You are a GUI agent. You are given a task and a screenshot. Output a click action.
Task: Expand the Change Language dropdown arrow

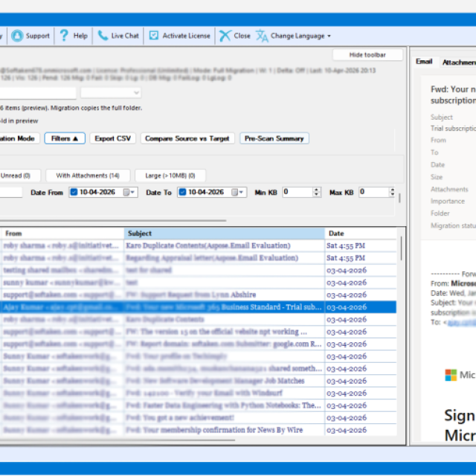click(x=329, y=36)
